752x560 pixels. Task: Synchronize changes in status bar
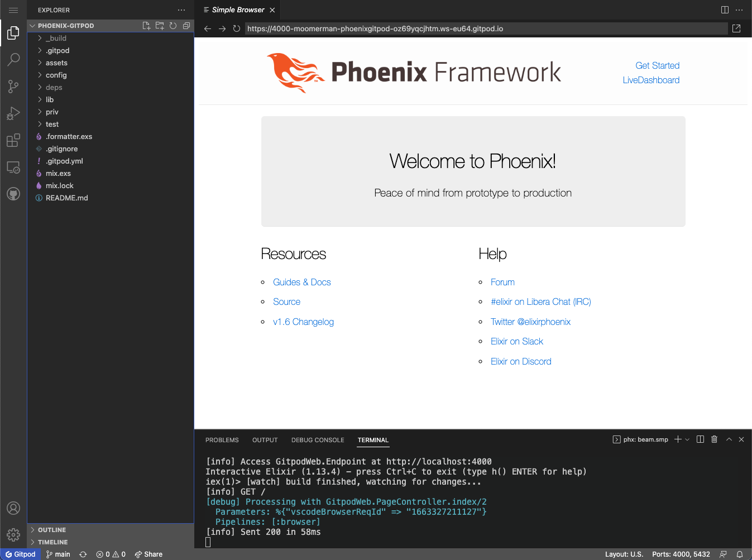coord(83,554)
